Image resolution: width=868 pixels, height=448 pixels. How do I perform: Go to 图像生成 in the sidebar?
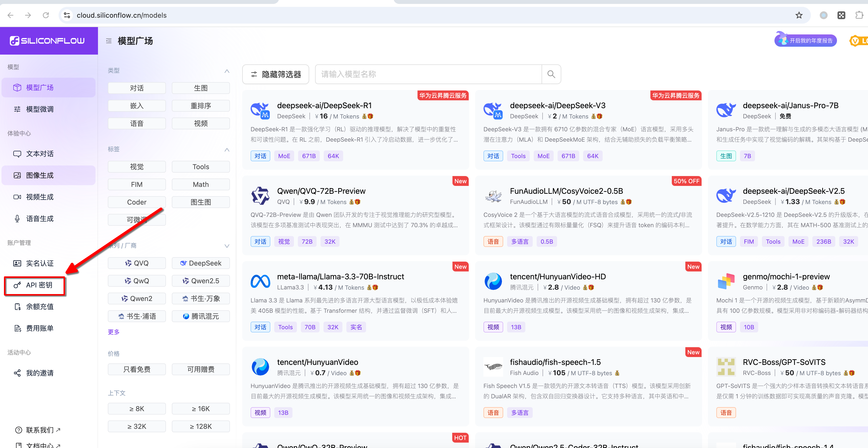point(40,175)
